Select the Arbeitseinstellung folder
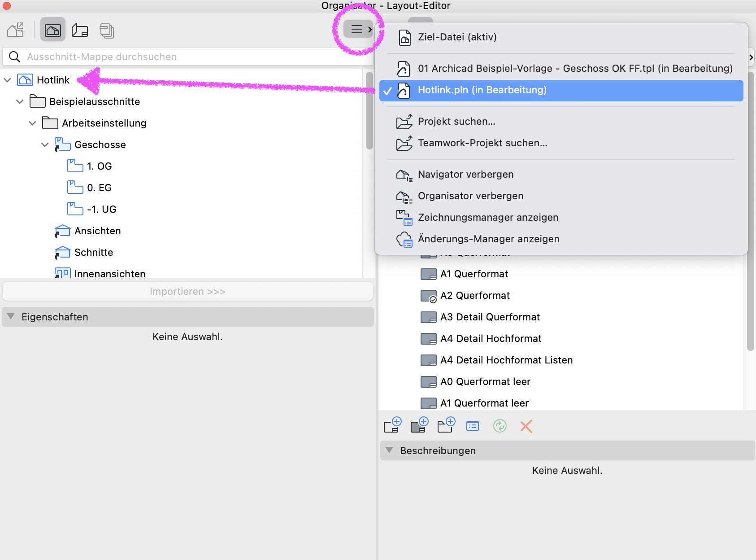This screenshot has height=560, width=756. pyautogui.click(x=94, y=123)
